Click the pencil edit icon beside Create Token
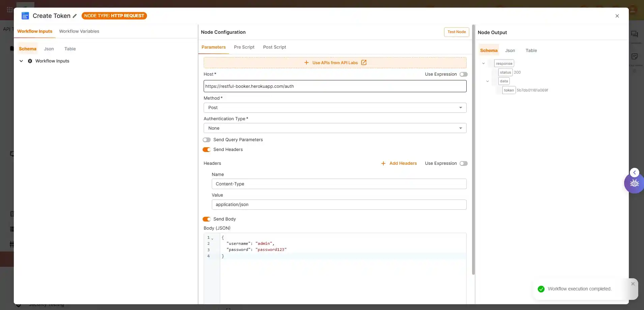 pyautogui.click(x=75, y=16)
